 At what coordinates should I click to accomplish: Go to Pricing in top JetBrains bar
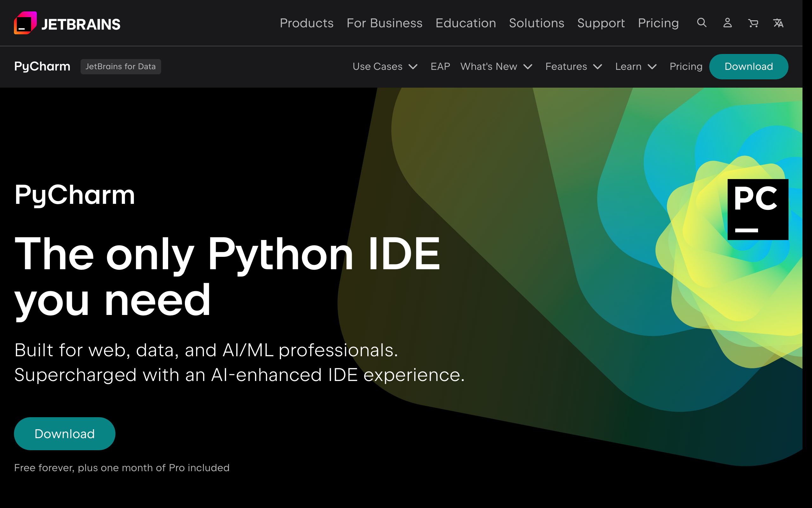click(658, 23)
